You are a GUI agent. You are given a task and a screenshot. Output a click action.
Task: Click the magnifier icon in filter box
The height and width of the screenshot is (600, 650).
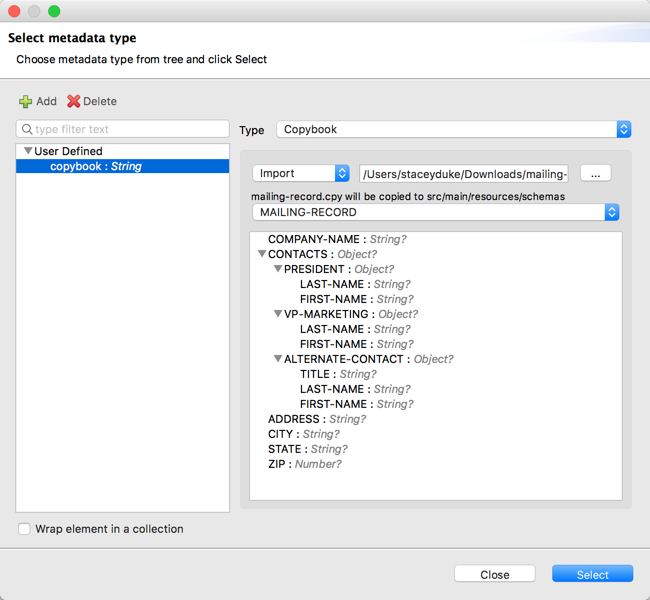click(27, 129)
